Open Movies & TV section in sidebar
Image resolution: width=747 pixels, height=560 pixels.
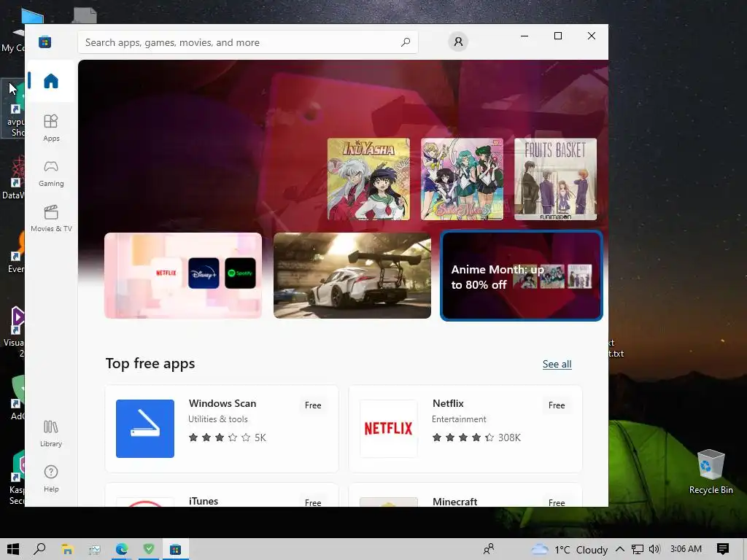[51, 218]
